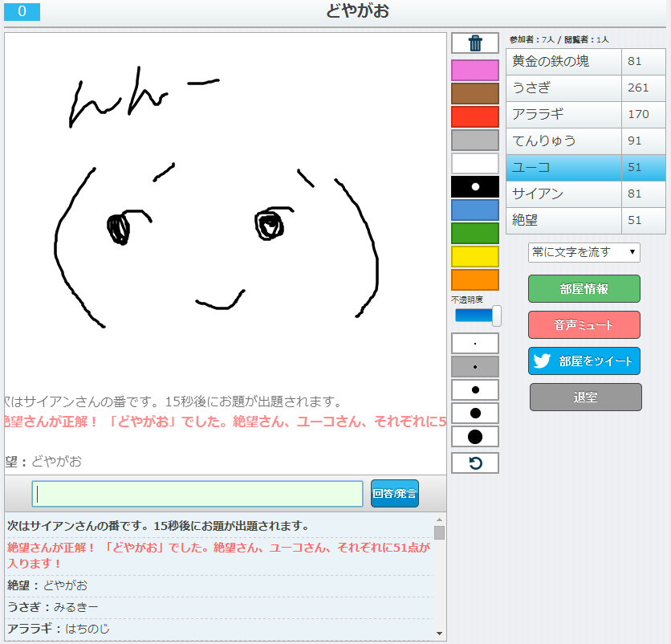Select the second-smallest brush size on gray
671x644 pixels.
coord(475,367)
